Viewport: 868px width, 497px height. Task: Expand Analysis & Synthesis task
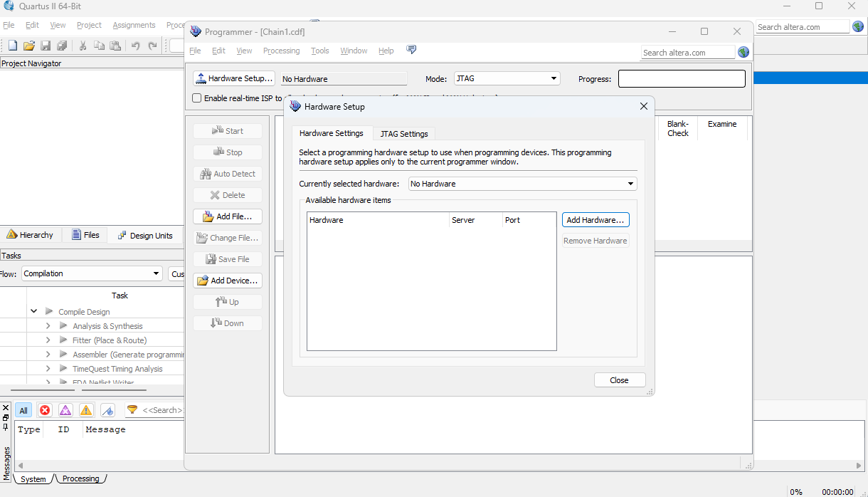(48, 326)
